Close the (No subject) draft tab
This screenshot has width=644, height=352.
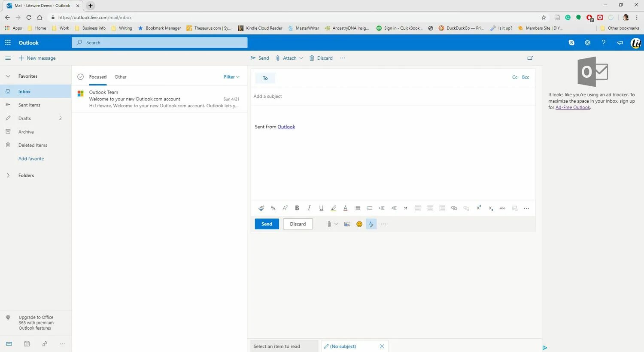382,346
